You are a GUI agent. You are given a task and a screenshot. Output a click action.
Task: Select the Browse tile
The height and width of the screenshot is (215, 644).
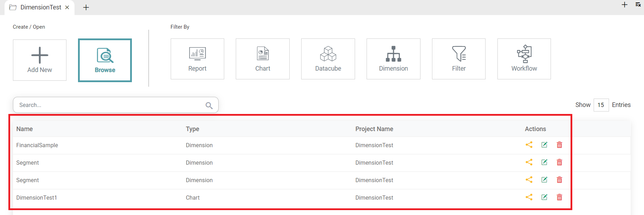105,60
